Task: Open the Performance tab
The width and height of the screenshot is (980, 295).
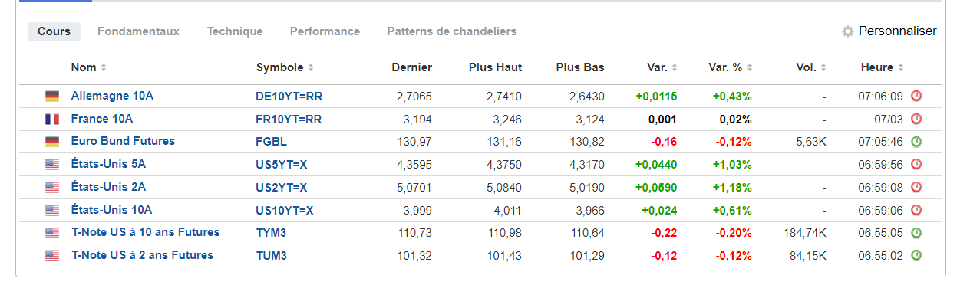Action: [x=325, y=31]
